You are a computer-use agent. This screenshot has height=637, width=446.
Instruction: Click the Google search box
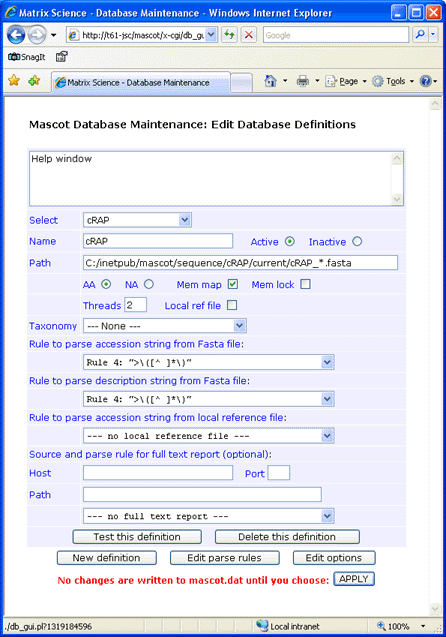point(336,35)
